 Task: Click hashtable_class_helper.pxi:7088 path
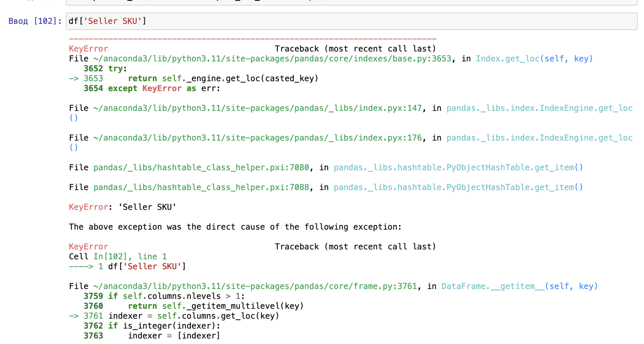tap(201, 187)
